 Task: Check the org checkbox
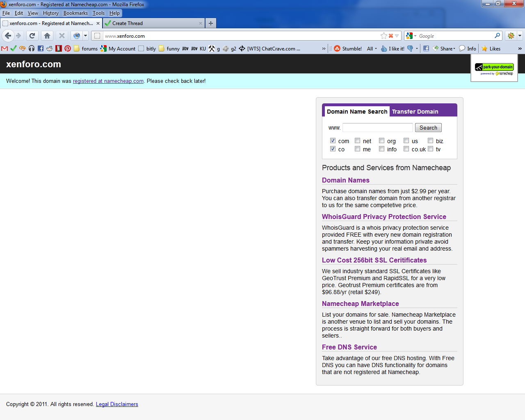tap(381, 140)
